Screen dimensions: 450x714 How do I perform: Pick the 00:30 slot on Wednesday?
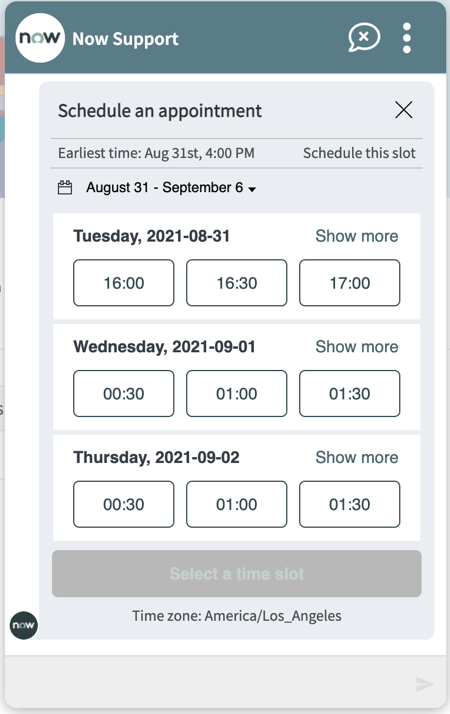point(123,393)
